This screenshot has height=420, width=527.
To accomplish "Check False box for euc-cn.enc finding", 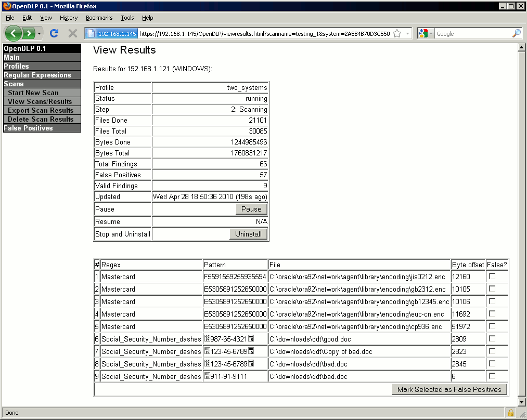I will click(x=492, y=313).
